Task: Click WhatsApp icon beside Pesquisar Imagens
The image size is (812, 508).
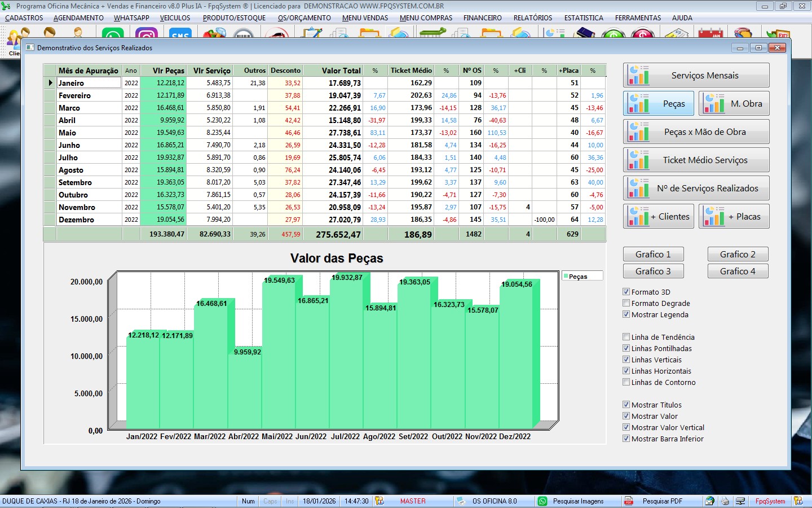Action: coord(542,501)
